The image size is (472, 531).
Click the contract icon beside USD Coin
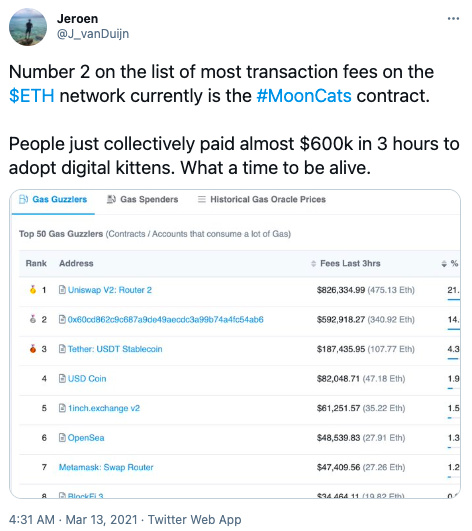[62, 378]
